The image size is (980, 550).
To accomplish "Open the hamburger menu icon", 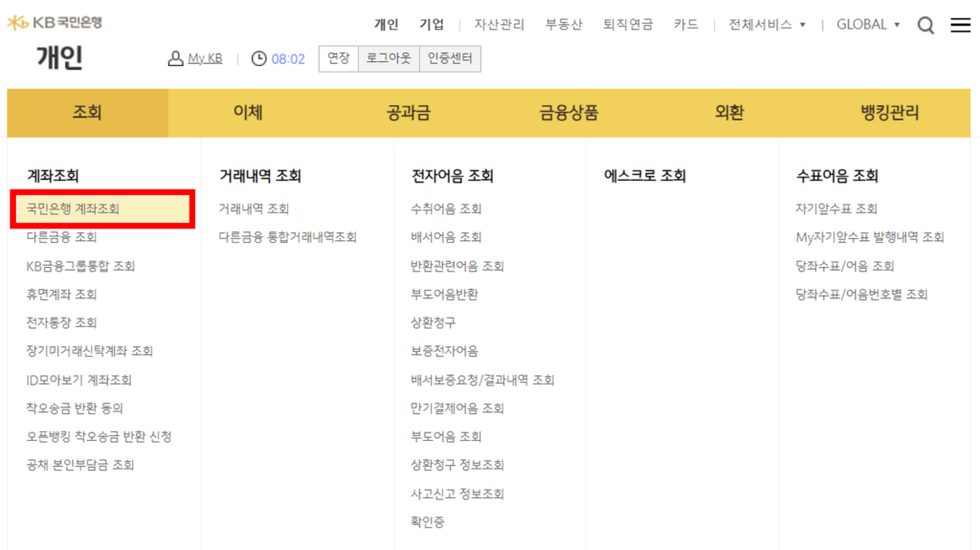I will click(960, 25).
